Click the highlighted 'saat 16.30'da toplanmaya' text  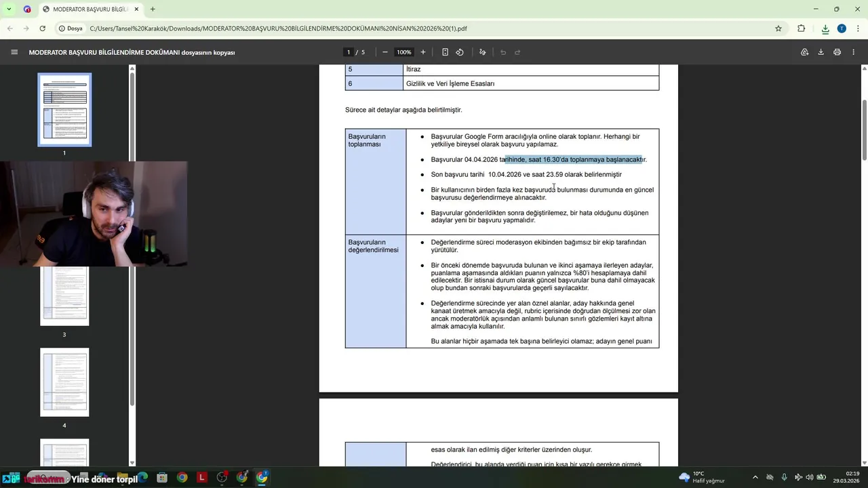[566, 159]
